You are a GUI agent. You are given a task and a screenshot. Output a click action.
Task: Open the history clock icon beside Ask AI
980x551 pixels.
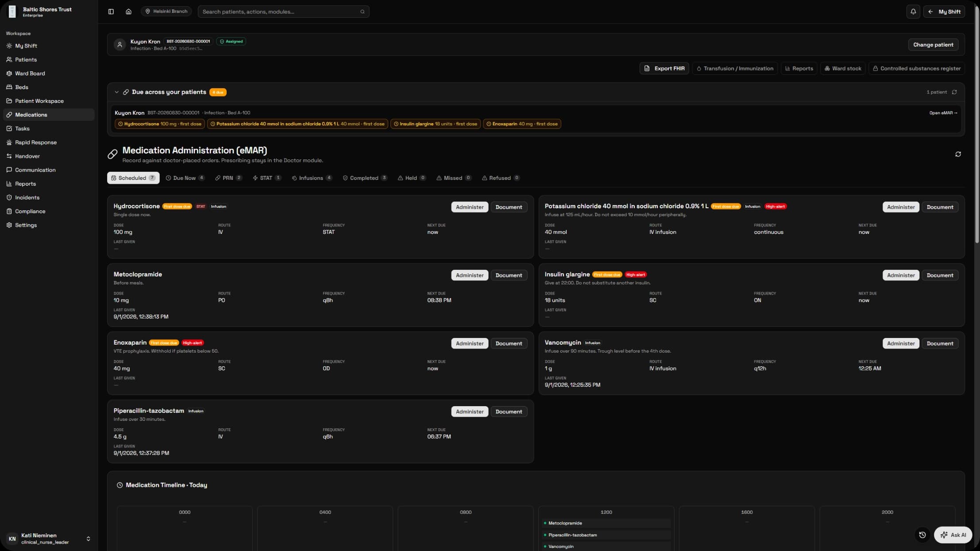pos(922,535)
